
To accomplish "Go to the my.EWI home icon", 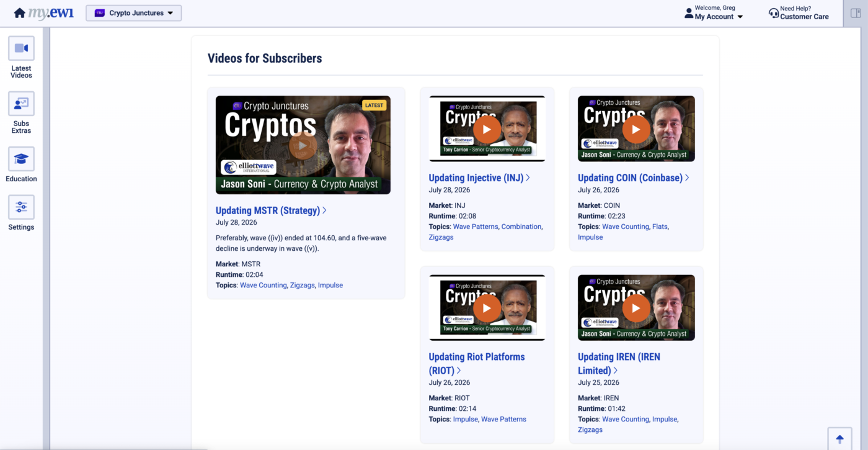I will [20, 13].
